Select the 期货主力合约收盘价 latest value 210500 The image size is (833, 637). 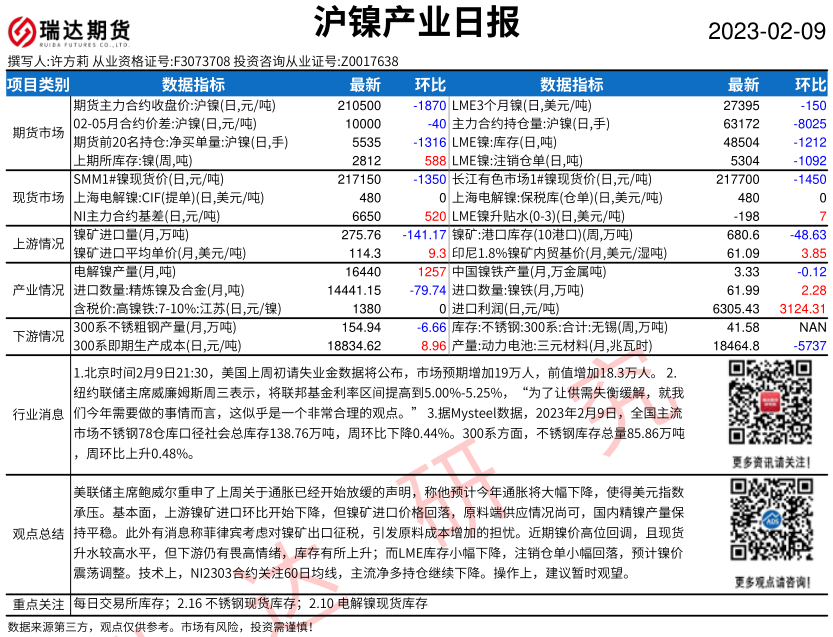click(359, 105)
